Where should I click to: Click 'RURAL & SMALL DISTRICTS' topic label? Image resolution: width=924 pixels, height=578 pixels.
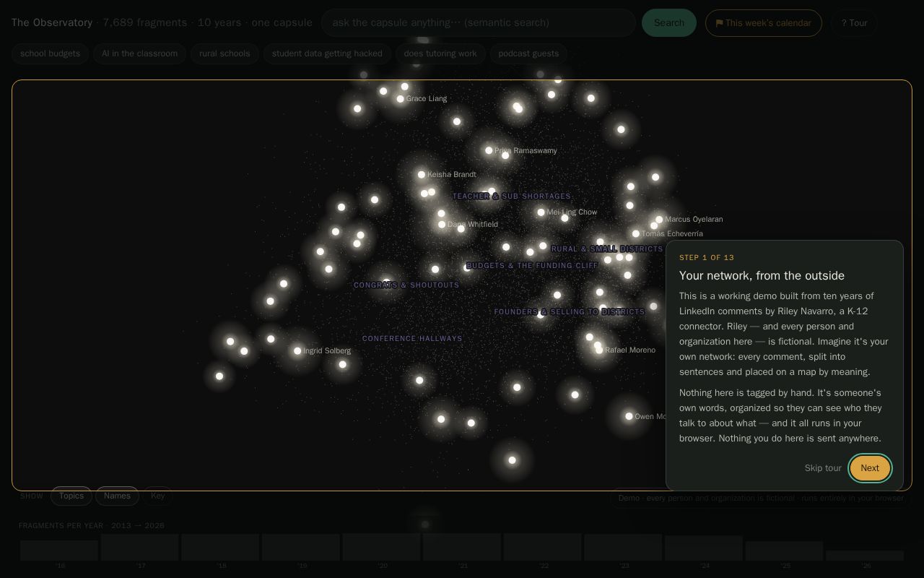pyautogui.click(x=607, y=249)
